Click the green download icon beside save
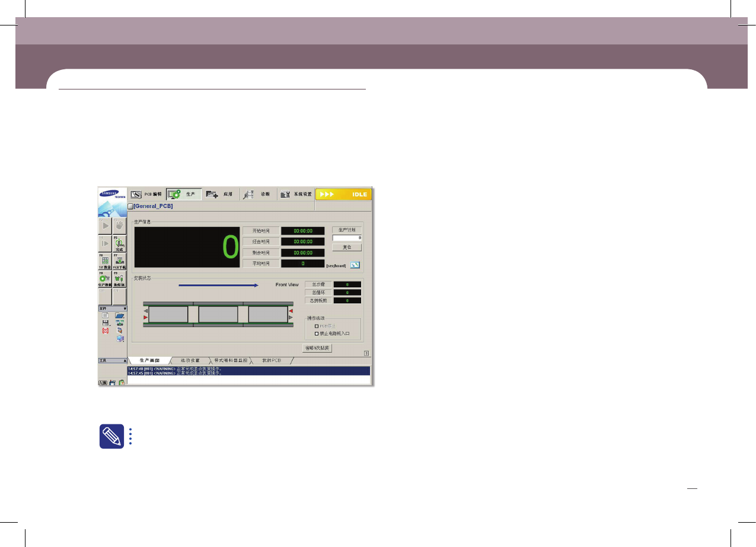The width and height of the screenshot is (756, 547). click(x=120, y=323)
